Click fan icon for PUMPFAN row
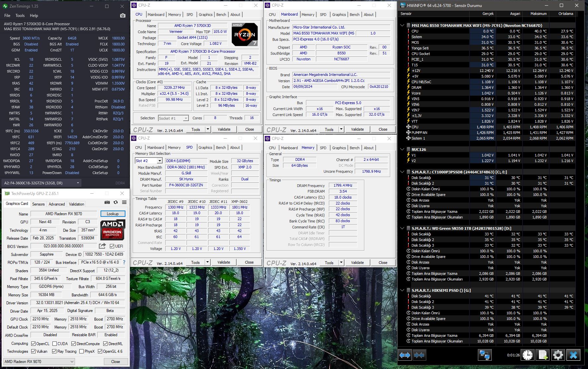 pos(408,133)
